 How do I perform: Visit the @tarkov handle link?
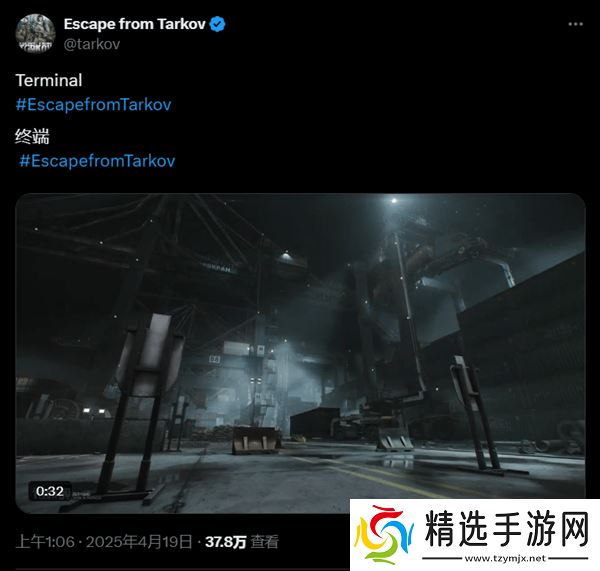point(92,44)
